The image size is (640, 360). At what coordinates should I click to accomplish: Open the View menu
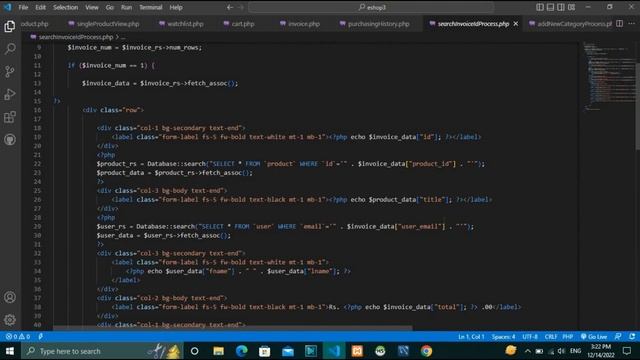[x=92, y=7]
